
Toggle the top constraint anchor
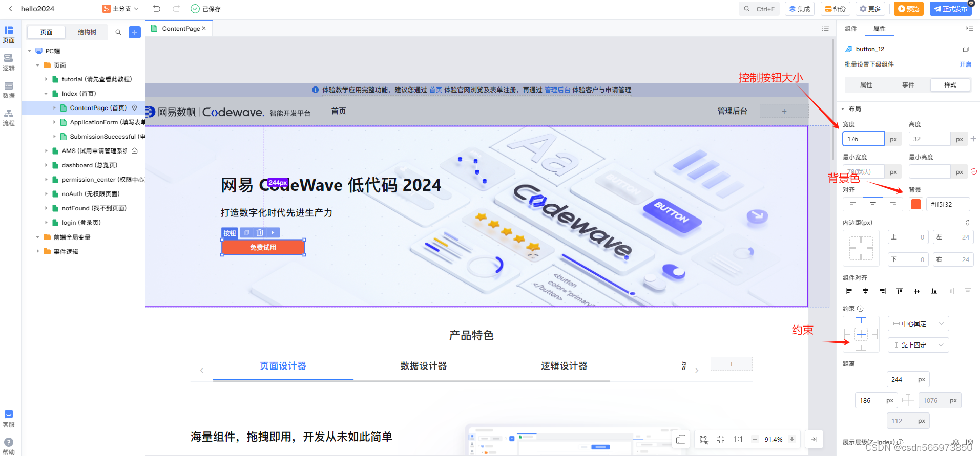(861, 320)
